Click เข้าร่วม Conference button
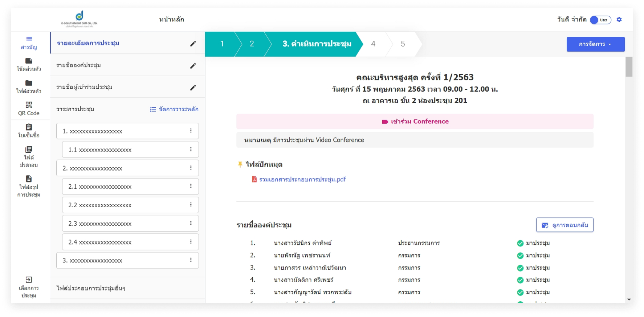The image size is (644, 317). click(415, 121)
